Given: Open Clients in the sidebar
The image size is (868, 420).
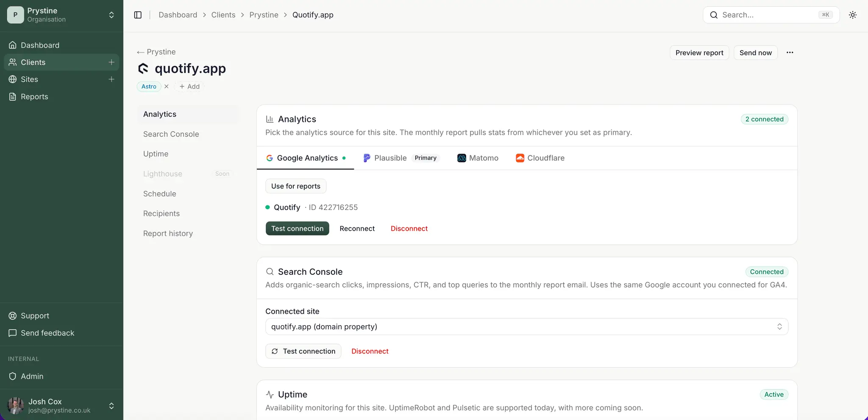Looking at the screenshot, I should tap(61, 62).
